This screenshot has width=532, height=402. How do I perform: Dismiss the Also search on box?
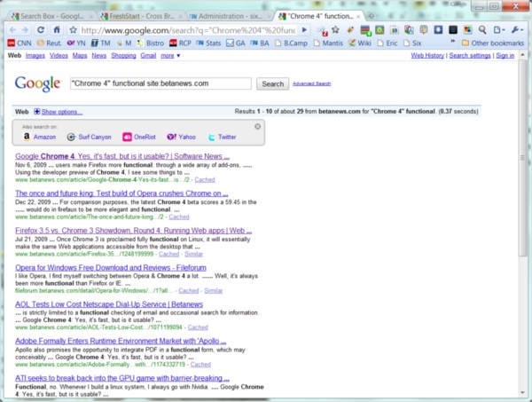[257, 126]
